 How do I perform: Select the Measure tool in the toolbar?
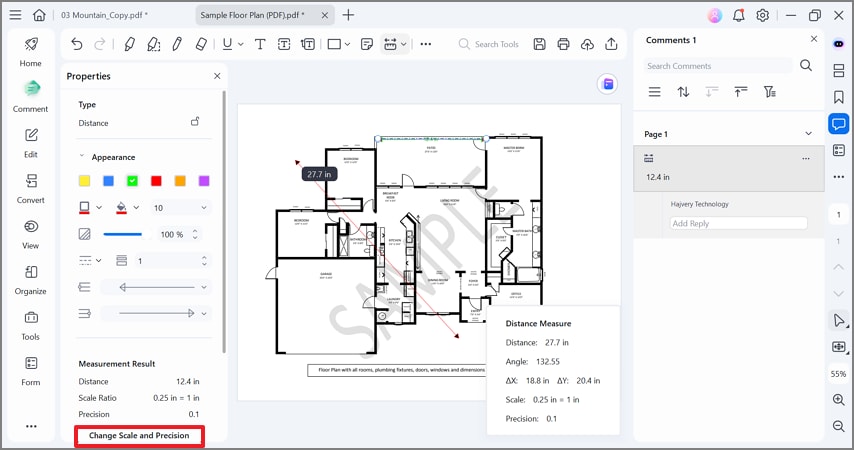coord(390,44)
